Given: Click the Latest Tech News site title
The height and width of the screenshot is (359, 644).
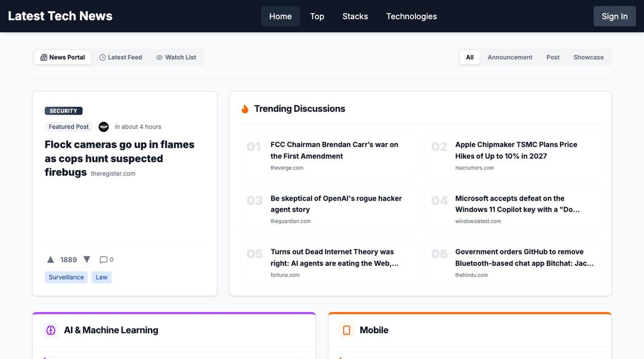Looking at the screenshot, I should point(60,16).
